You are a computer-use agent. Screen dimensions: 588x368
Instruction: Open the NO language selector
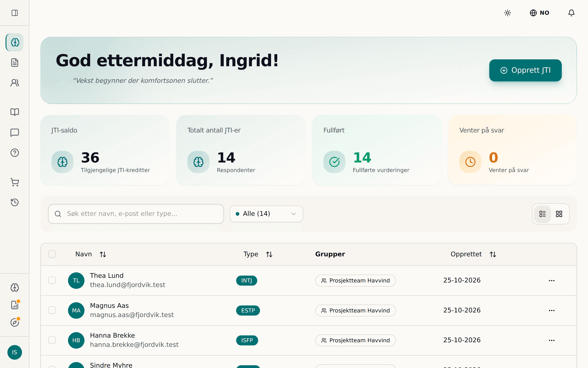tap(539, 13)
